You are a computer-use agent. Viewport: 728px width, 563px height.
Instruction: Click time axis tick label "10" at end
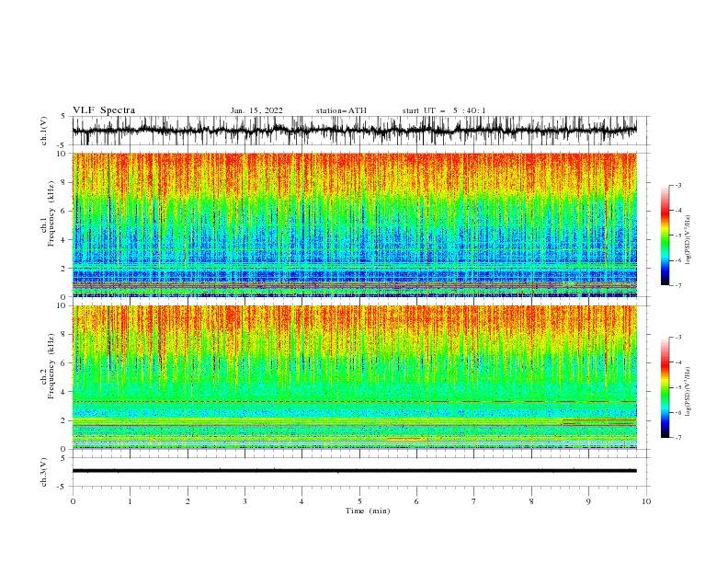coord(646,501)
